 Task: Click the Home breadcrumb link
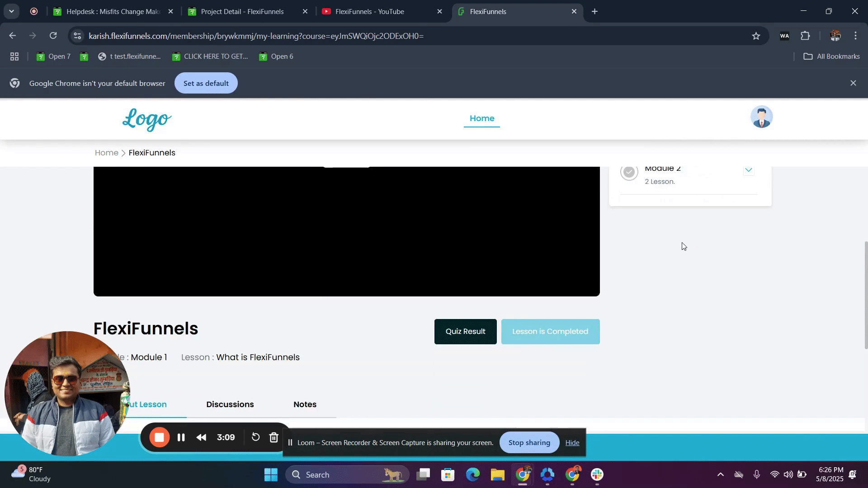point(106,153)
